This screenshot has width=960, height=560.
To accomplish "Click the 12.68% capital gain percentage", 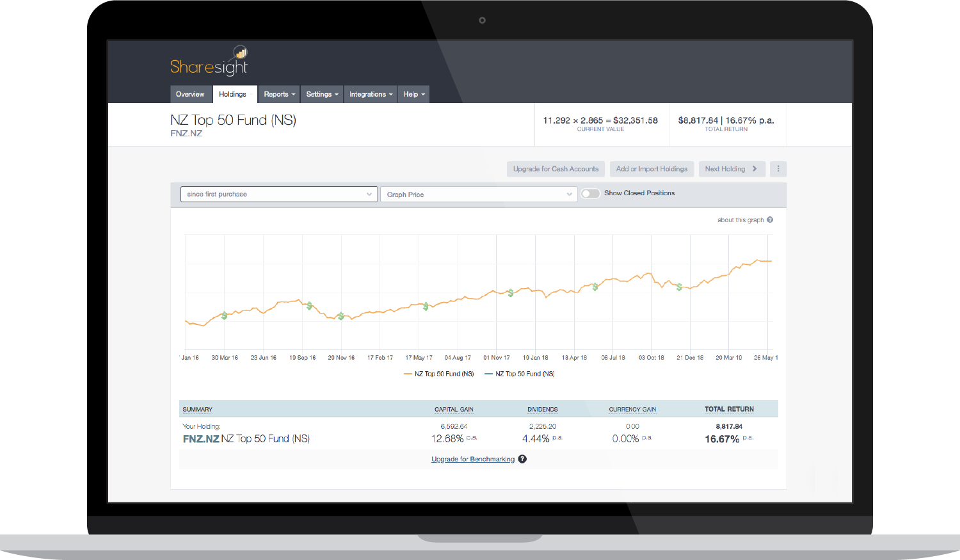I will pyautogui.click(x=447, y=438).
